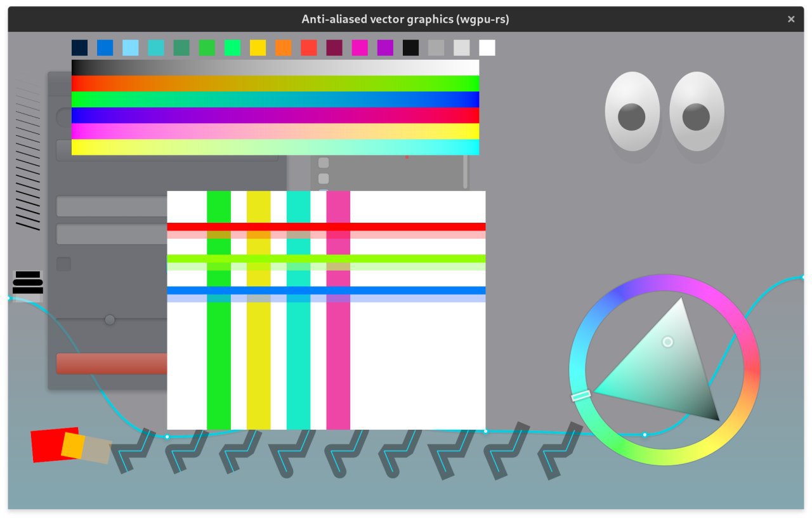The height and width of the screenshot is (518, 812).
Task: Click the beige rectangle next to the orange square
Action: (97, 450)
